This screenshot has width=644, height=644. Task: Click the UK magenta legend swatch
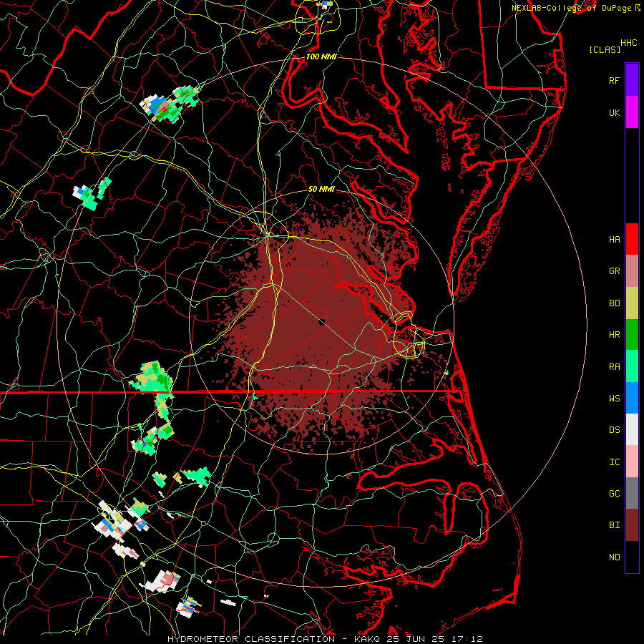632,112
